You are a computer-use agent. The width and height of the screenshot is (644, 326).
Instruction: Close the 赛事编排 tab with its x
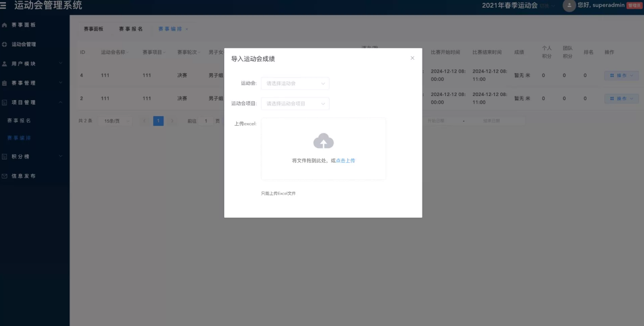[x=187, y=29]
